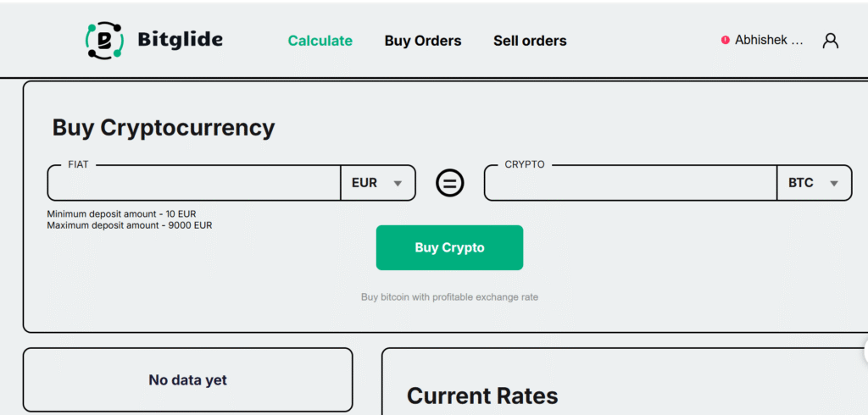Click the arrow next to EUR
This screenshot has height=415, width=868.
click(x=398, y=184)
